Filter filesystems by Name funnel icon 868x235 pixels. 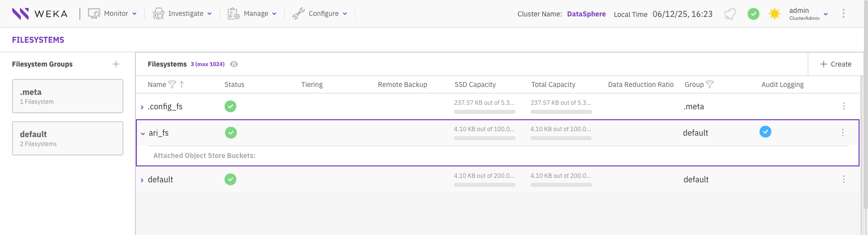[x=172, y=84]
